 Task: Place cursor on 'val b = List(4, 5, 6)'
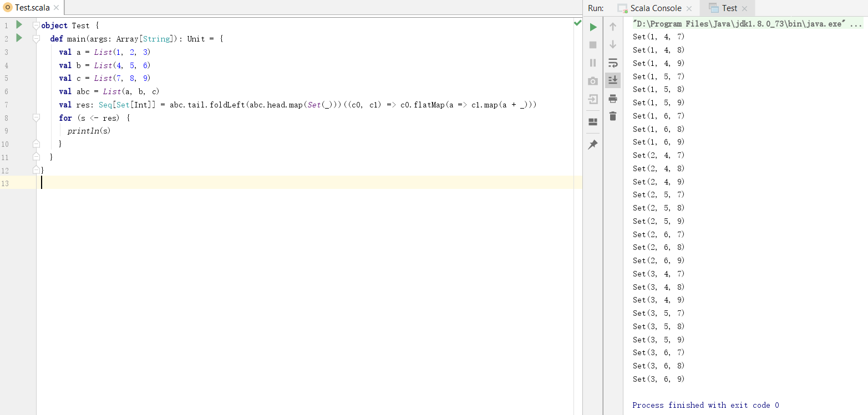pos(105,65)
